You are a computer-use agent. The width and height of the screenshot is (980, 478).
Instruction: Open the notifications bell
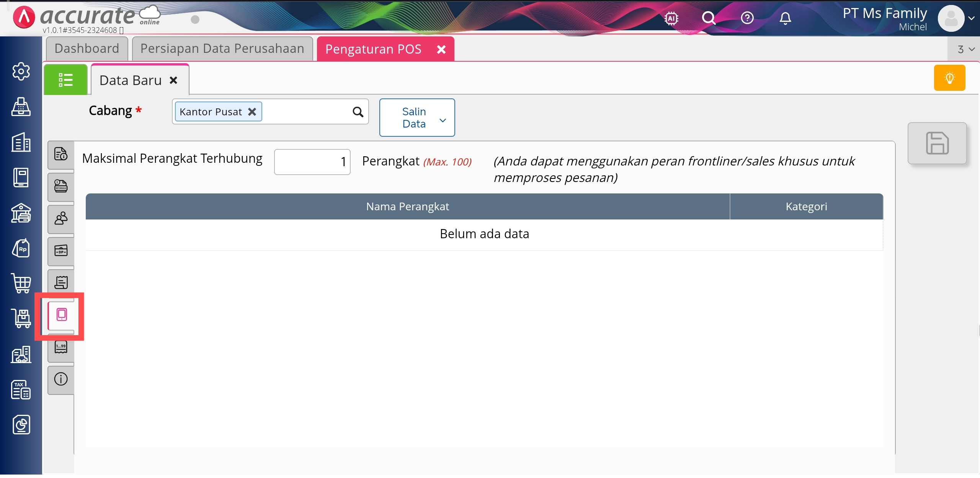(x=785, y=18)
